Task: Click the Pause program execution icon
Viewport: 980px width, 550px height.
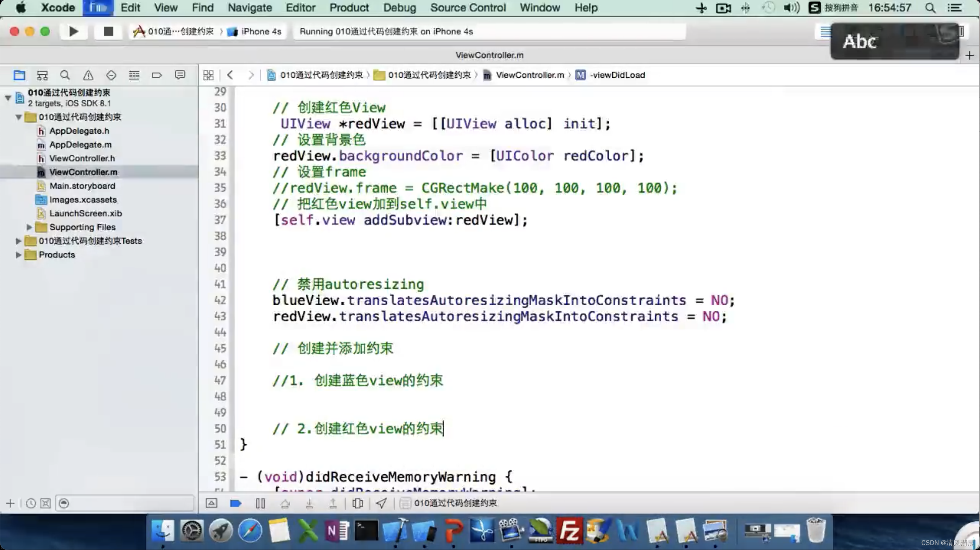Action: [260, 503]
